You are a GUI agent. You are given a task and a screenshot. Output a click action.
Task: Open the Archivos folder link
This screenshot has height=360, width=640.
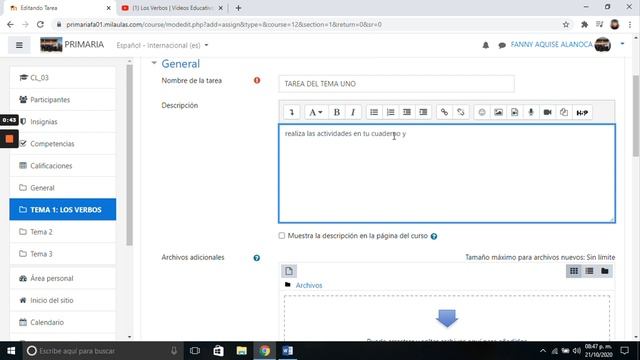pos(309,285)
